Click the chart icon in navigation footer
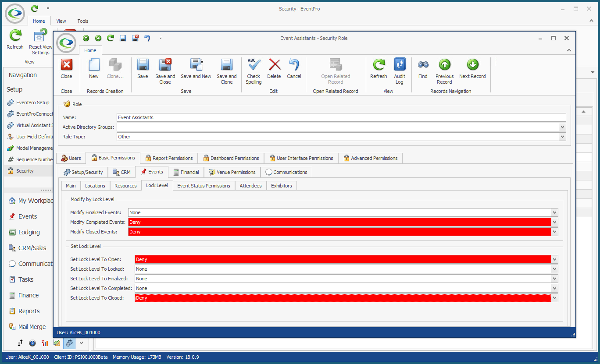Viewport: 600px width, 364px height. [57, 343]
